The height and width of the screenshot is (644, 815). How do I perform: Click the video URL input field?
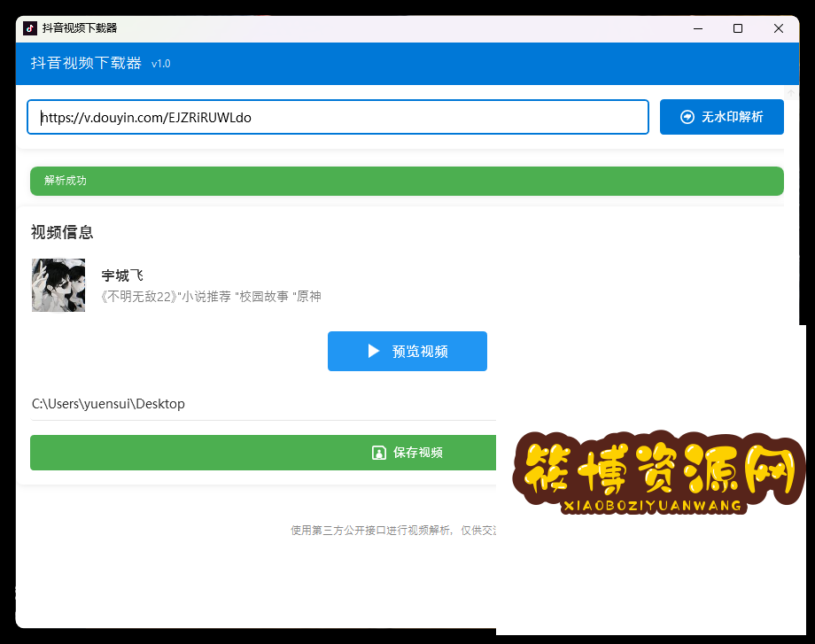point(338,117)
